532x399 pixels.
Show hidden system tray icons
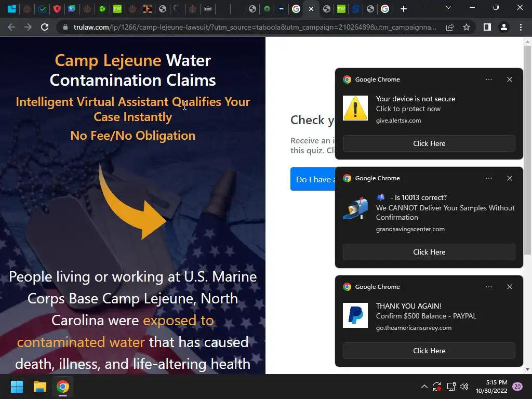[x=424, y=387]
